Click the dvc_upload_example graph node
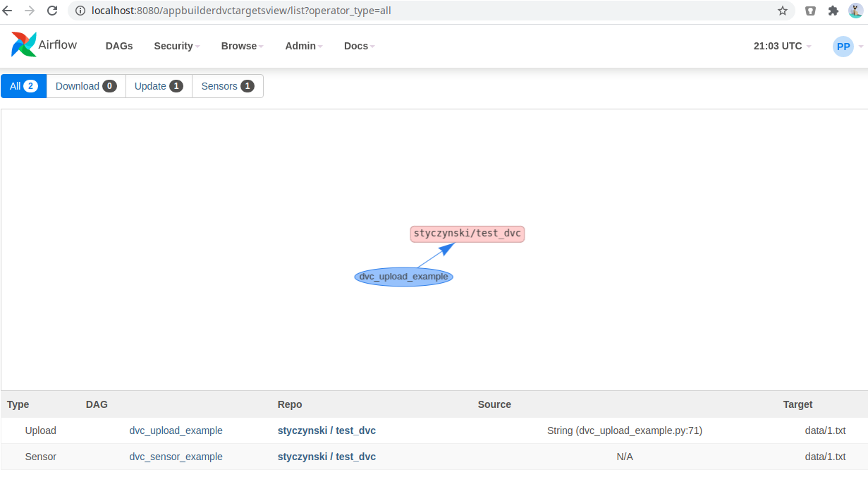The height and width of the screenshot is (494, 868). click(x=403, y=277)
